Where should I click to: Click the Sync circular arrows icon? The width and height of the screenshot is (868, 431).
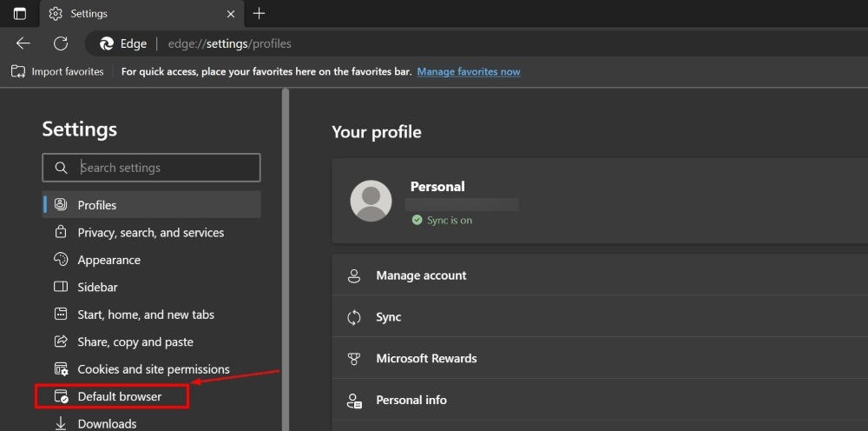pyautogui.click(x=354, y=317)
